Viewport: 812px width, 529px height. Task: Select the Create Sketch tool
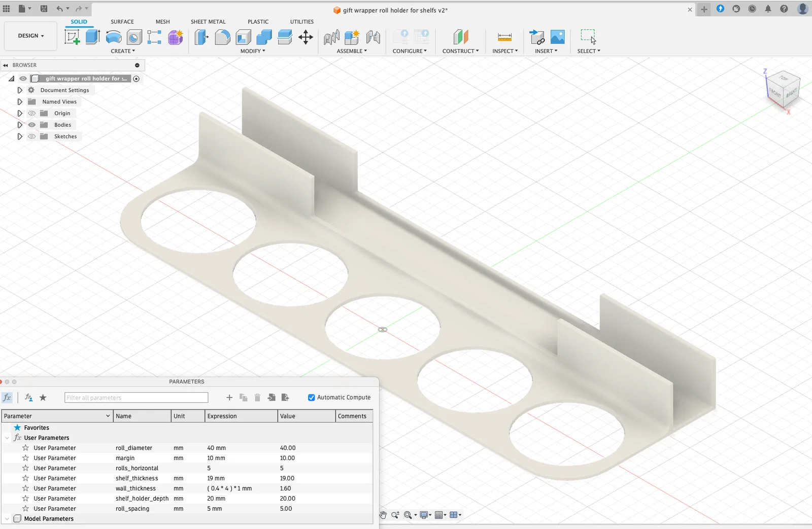pos(72,37)
